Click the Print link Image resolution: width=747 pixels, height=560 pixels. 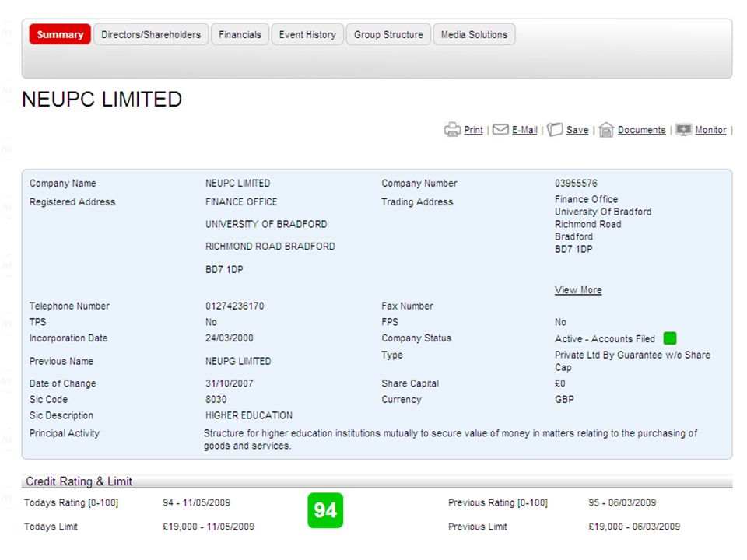pos(474,130)
